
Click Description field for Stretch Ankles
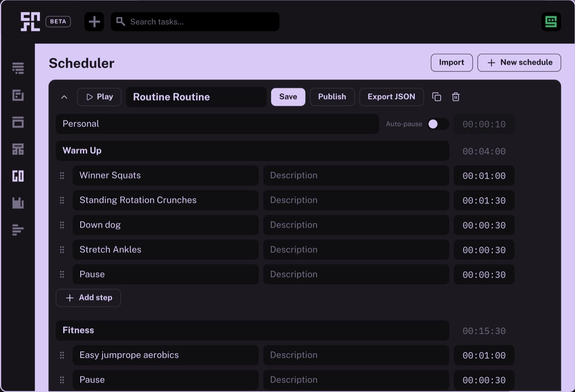[356, 250]
